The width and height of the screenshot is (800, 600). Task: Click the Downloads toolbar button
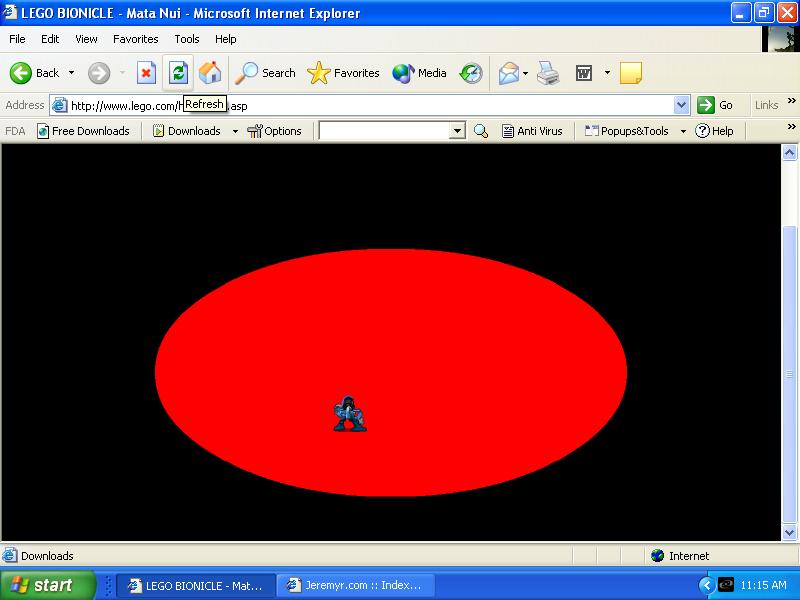[187, 131]
